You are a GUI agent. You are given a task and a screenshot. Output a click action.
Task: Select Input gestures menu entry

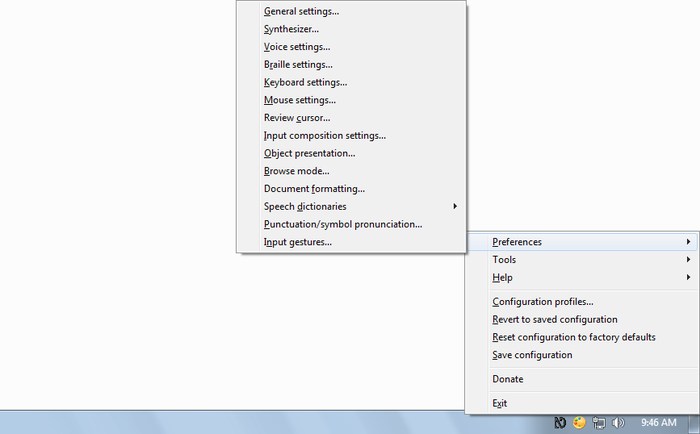coord(297,242)
